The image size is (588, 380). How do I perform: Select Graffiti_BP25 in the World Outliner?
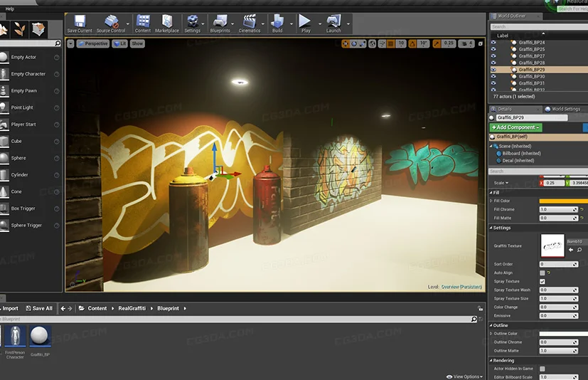click(531, 49)
